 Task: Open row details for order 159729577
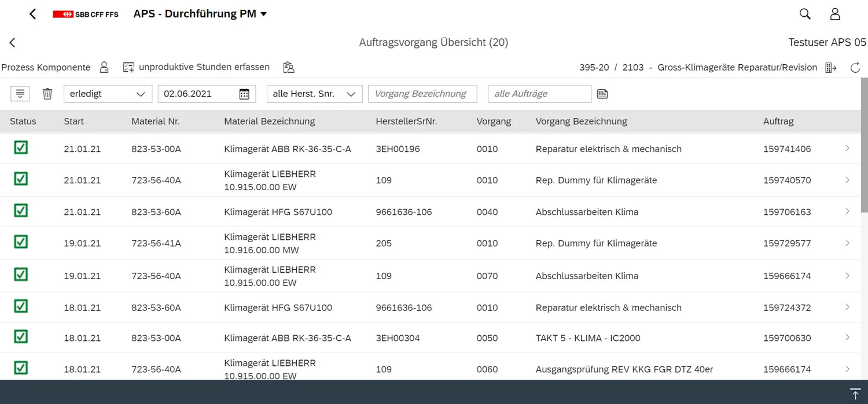pyautogui.click(x=847, y=243)
